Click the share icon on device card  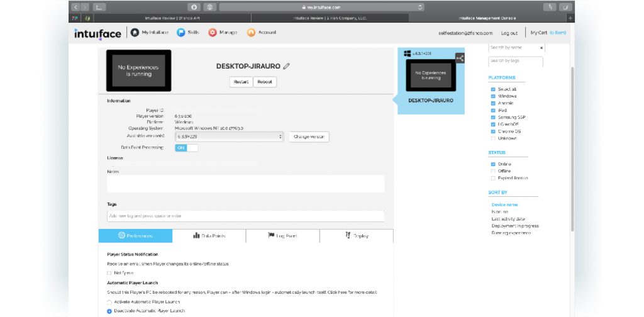[460, 58]
